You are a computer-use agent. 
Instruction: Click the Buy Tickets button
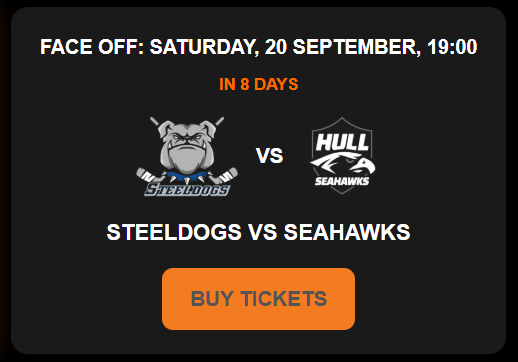258,299
